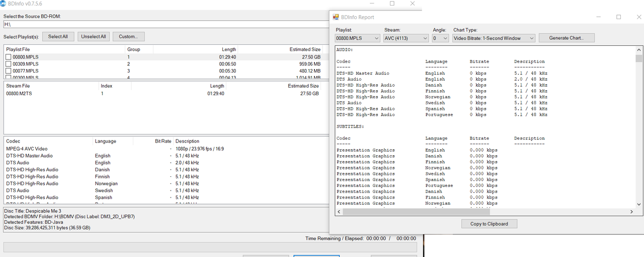Click the Generate Chart... button
This screenshot has width=644, height=257.
coord(567,38)
